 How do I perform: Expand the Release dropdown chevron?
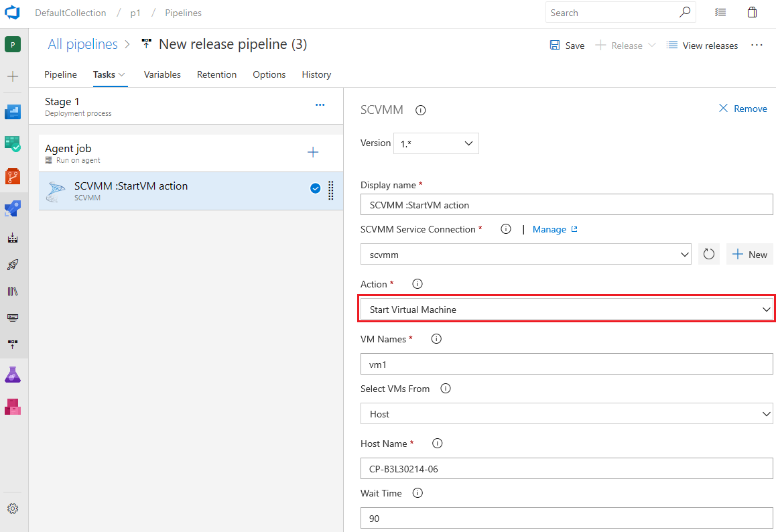[x=652, y=45]
